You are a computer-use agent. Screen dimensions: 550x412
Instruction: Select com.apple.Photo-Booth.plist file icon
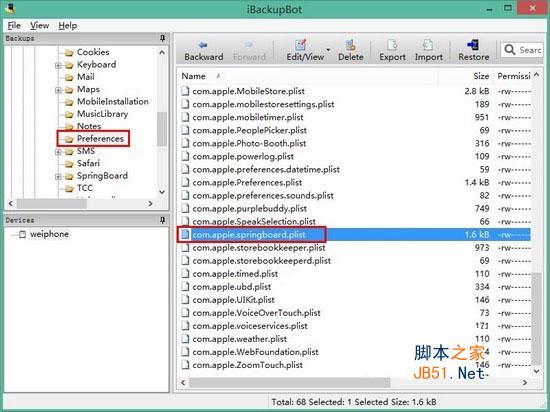click(185, 143)
